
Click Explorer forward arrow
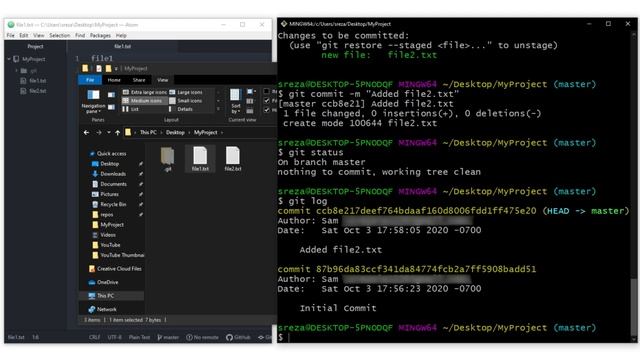pyautogui.click(x=99, y=132)
